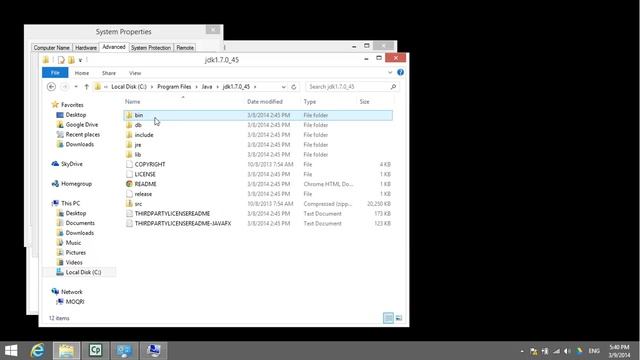Open Windows Start button

point(11,351)
